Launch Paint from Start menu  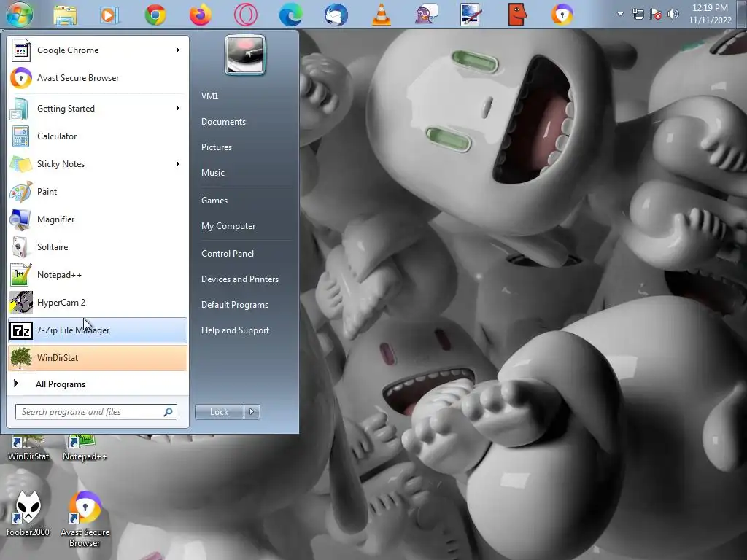point(98,192)
